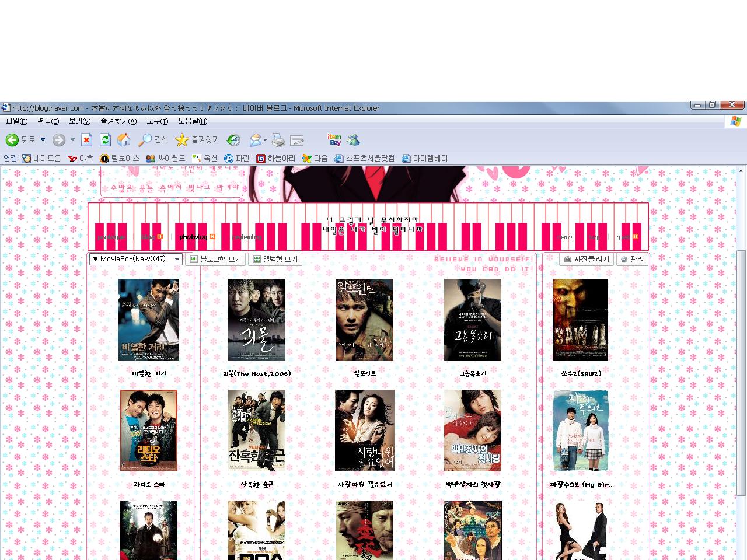Open the 야후 links bar shortcut
Image resolution: width=747 pixels, height=560 pixels.
(81, 158)
